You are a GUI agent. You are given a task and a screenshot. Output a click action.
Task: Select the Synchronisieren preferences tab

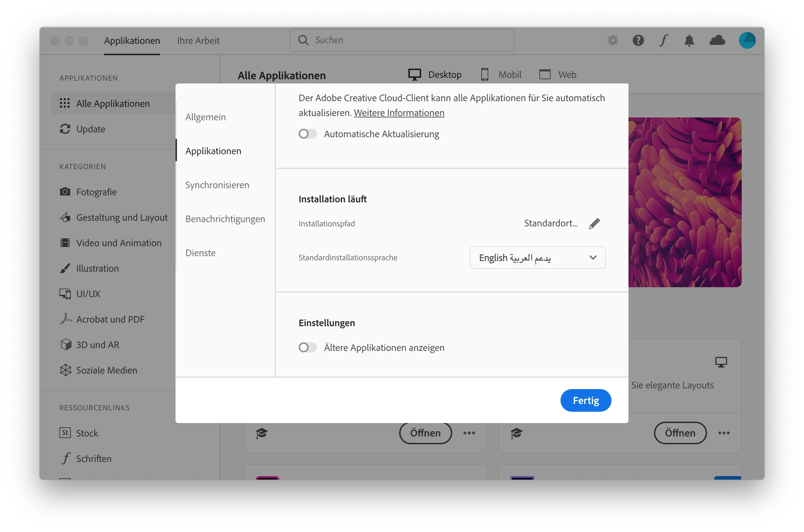217,185
